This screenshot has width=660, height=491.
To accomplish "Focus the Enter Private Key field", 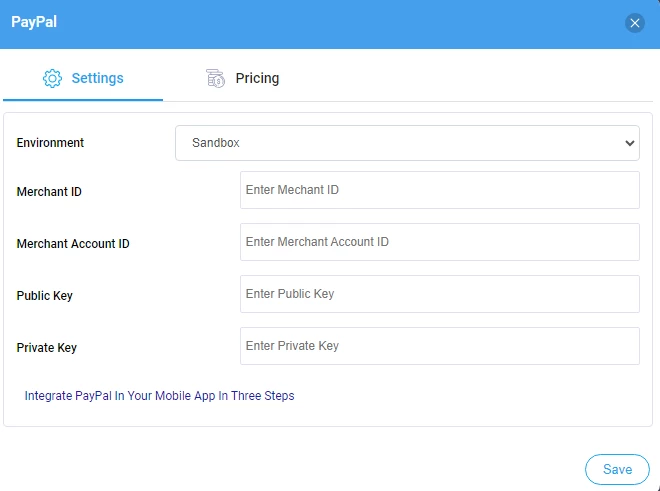I will [x=440, y=346].
